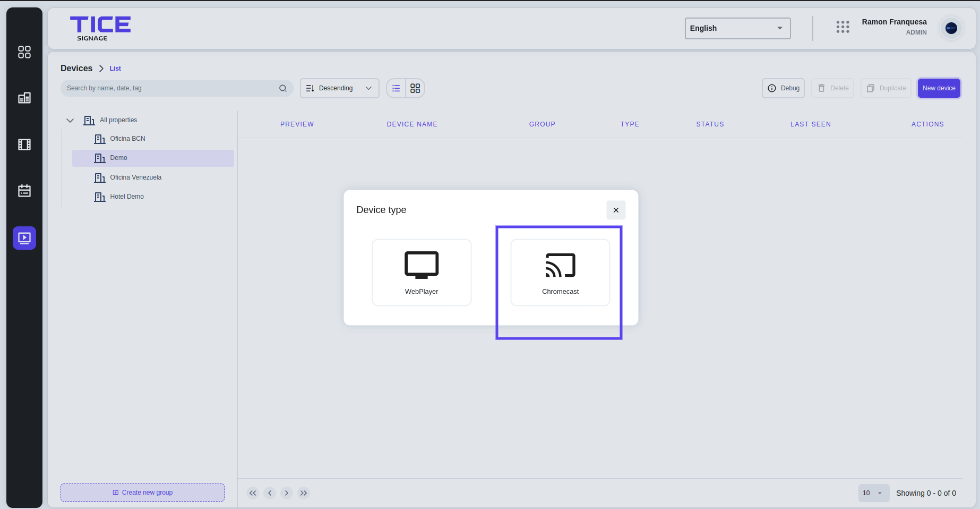Open the calendar schedule icon in sidebar
The width and height of the screenshot is (980, 509).
pos(24,191)
